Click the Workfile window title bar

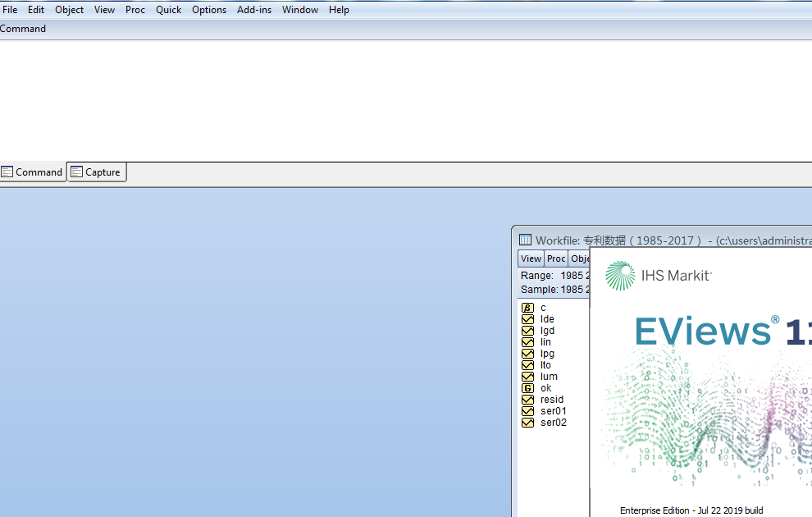(x=663, y=240)
